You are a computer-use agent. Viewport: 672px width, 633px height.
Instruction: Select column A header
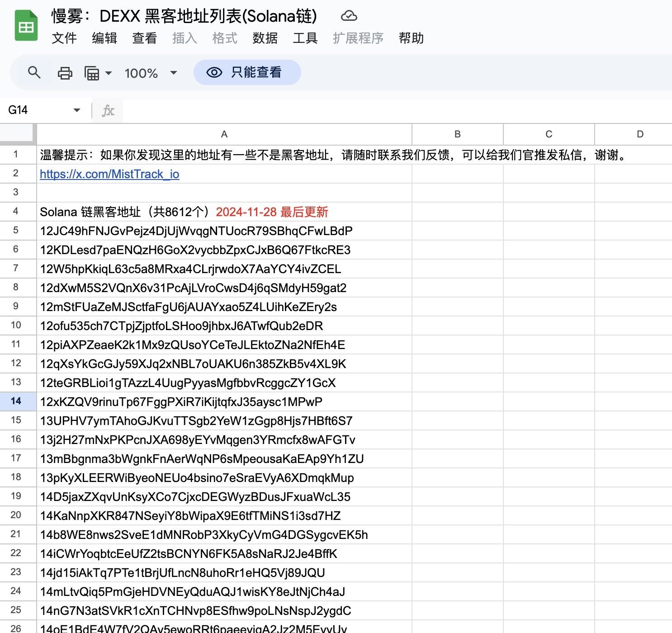pyautogui.click(x=224, y=134)
